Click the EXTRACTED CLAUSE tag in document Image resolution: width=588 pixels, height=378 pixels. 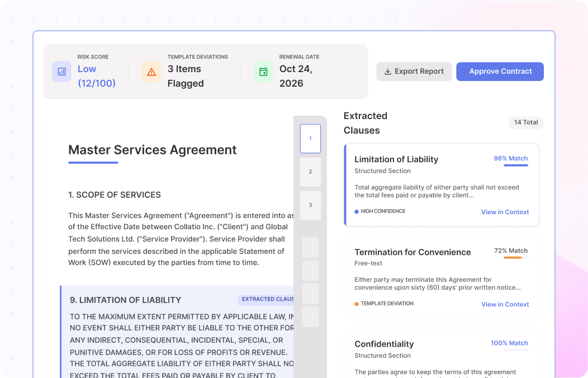(x=266, y=299)
